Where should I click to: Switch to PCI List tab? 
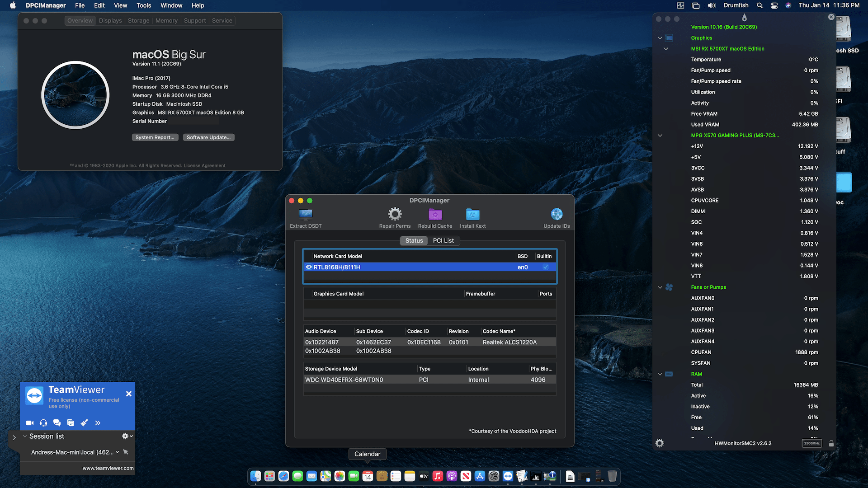tap(443, 240)
